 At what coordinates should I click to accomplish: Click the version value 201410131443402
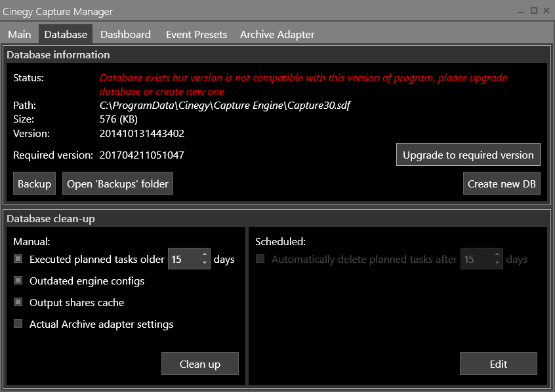coord(142,133)
